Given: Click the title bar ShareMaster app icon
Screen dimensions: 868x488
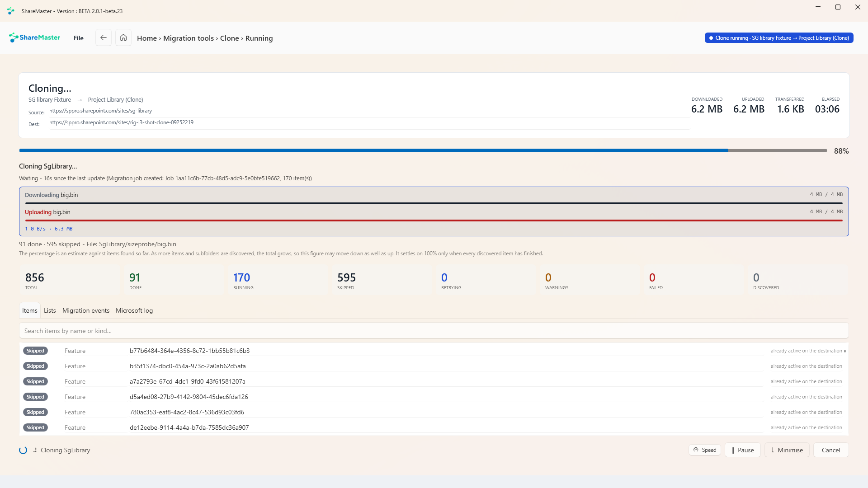Looking at the screenshot, I should click(11, 11).
